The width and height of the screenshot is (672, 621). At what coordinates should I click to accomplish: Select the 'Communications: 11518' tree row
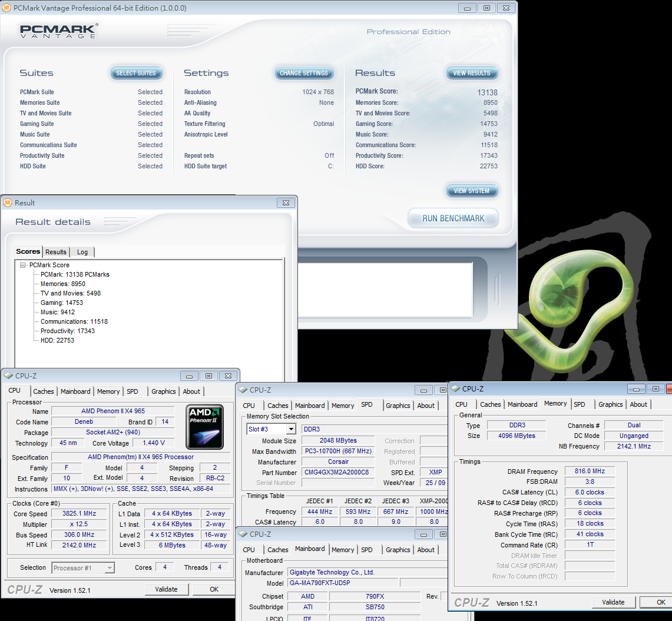point(74,321)
